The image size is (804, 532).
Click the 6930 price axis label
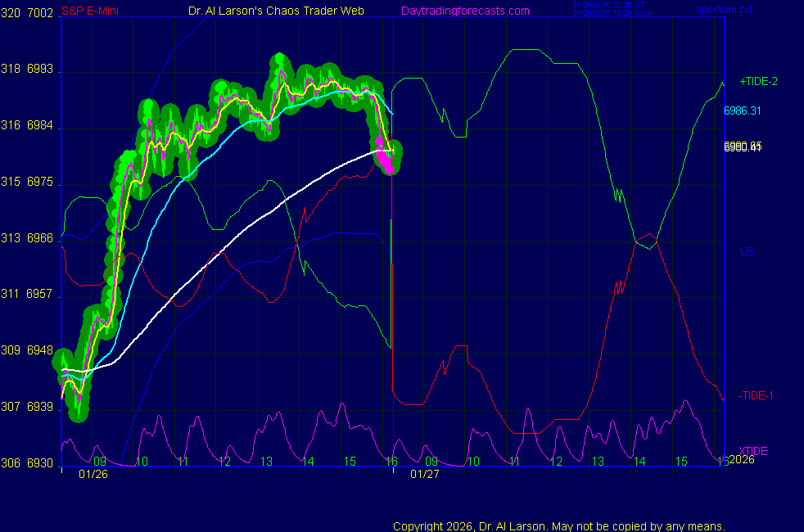[x=40, y=463]
